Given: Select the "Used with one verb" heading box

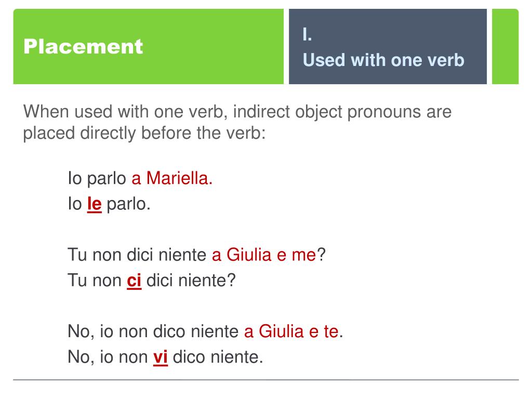Looking at the screenshot, I should pos(388,46).
